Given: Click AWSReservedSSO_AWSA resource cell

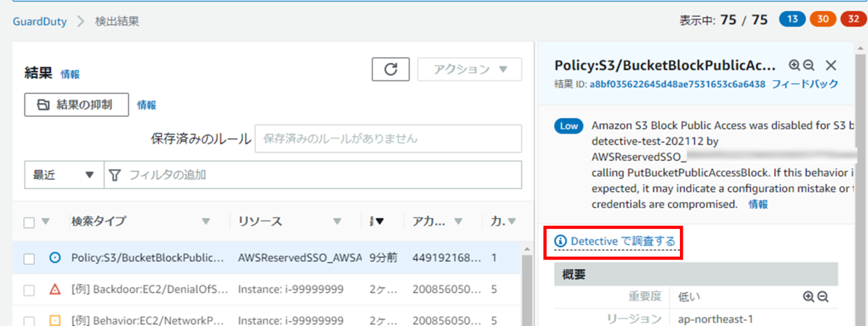Looking at the screenshot, I should 299,258.
